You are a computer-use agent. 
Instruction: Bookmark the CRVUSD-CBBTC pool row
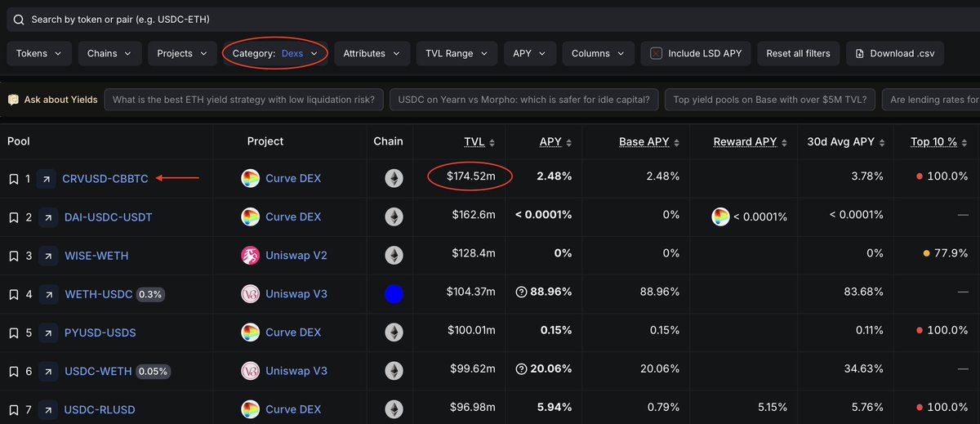[x=13, y=178]
